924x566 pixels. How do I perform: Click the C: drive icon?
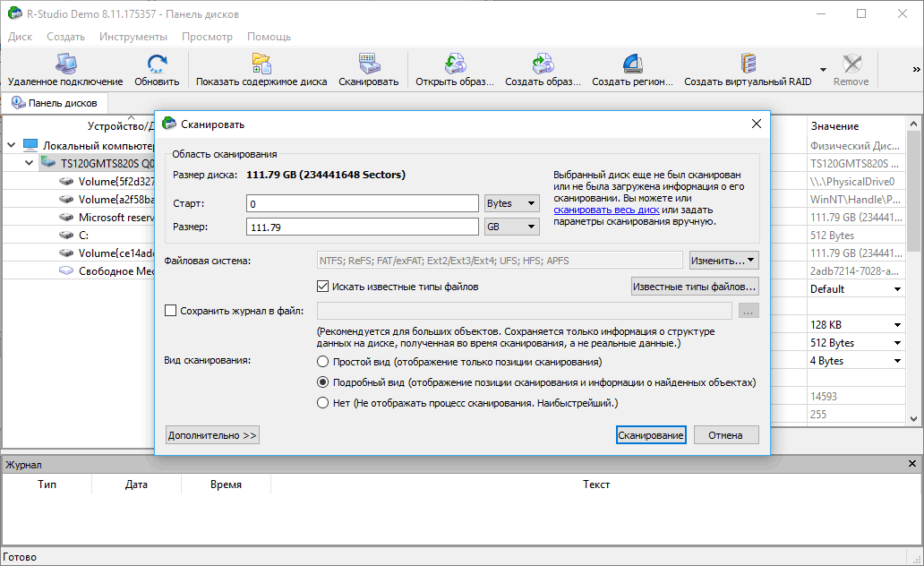[66, 235]
